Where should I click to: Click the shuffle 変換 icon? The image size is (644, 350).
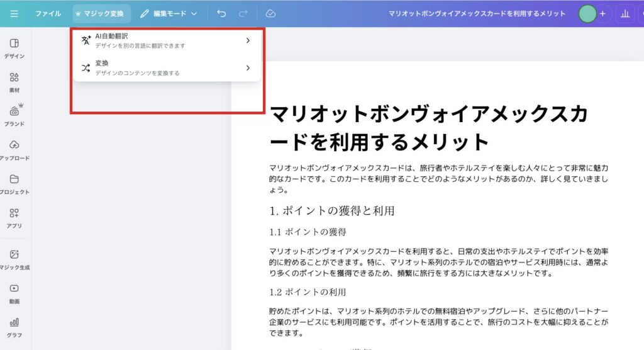click(x=86, y=68)
